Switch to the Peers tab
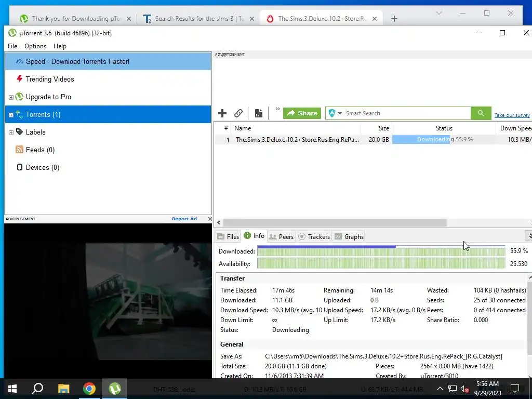 281,237
